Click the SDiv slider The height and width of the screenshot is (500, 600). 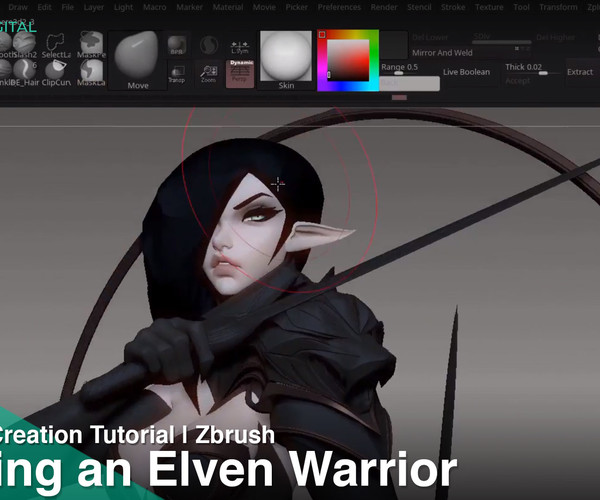pos(502,39)
